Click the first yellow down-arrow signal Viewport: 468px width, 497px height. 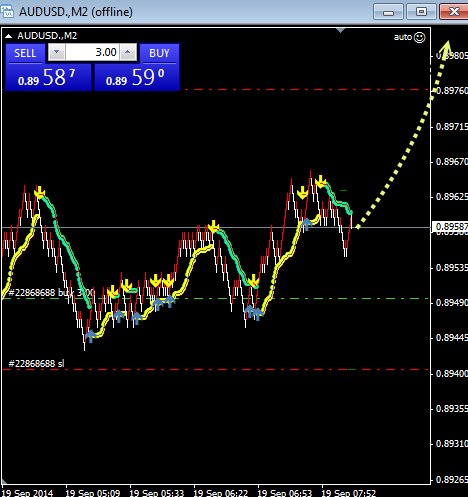39,192
